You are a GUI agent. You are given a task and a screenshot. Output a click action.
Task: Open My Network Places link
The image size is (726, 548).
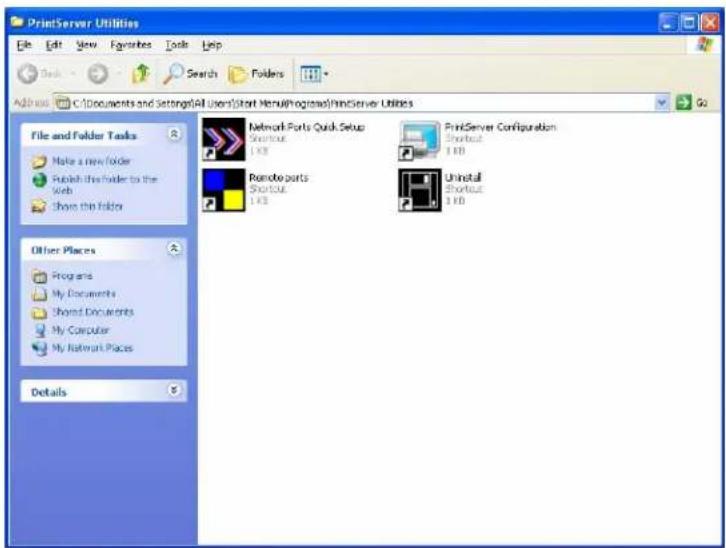click(x=92, y=348)
